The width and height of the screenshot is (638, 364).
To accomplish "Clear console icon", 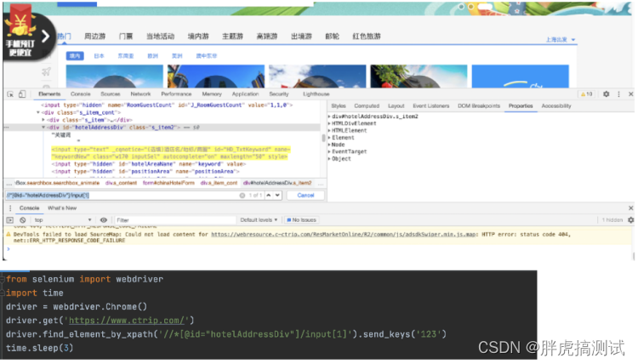I will [x=23, y=220].
